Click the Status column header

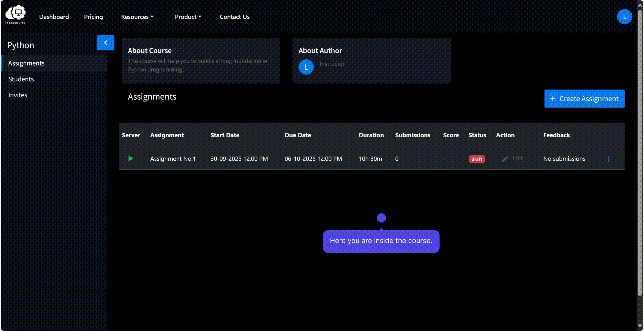coord(477,135)
